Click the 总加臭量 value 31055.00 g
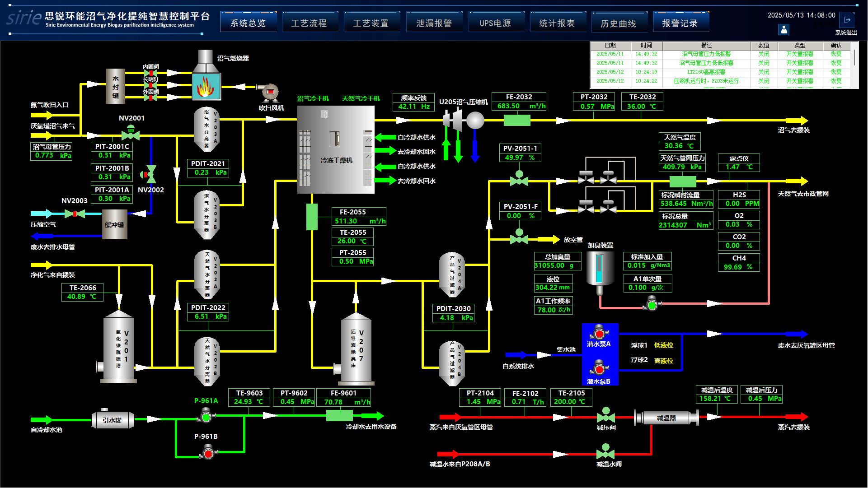This screenshot has width=868, height=488. pyautogui.click(x=557, y=265)
